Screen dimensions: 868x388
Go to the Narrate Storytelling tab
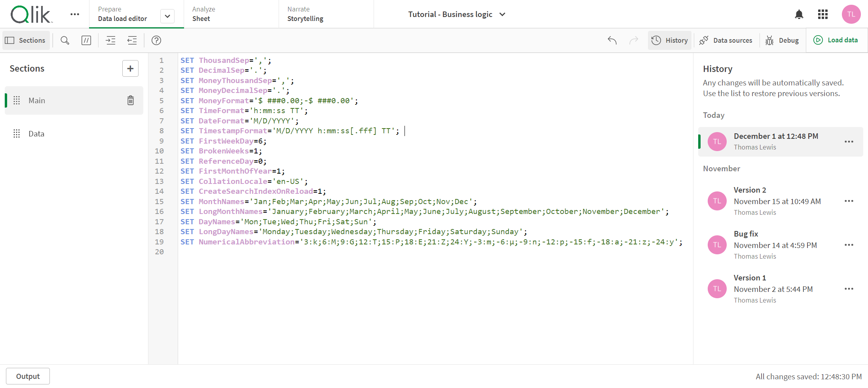click(326, 14)
